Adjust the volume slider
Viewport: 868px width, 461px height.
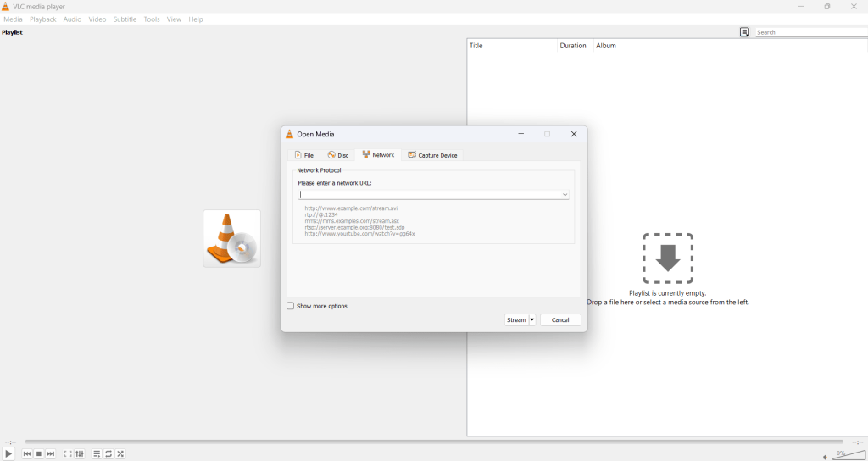(849, 455)
